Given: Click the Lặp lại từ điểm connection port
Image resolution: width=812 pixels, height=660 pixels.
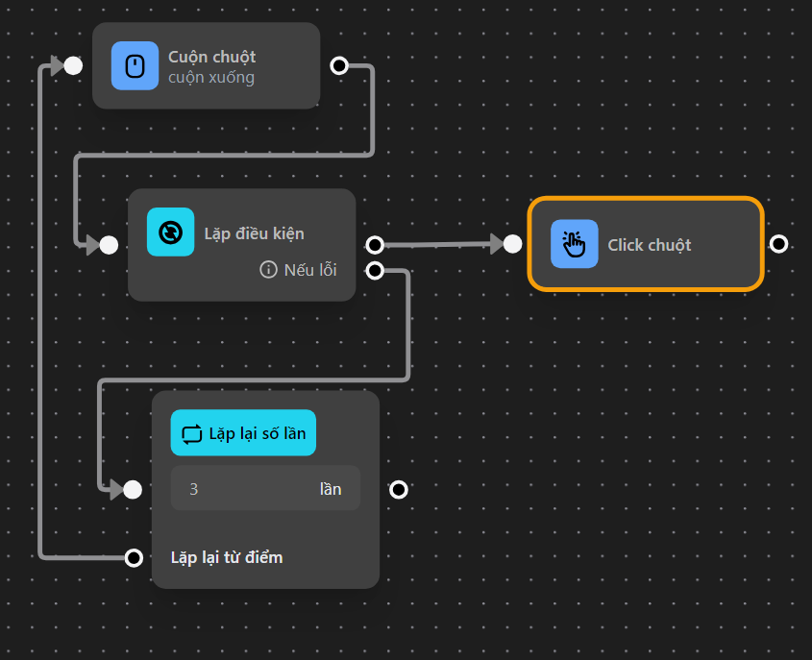Looking at the screenshot, I should pos(133,557).
